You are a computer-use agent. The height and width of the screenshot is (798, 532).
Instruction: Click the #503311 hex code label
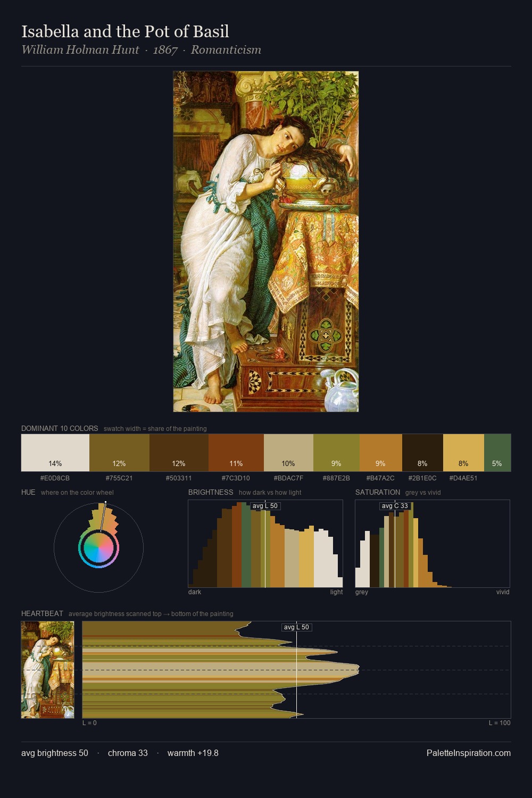[179, 478]
